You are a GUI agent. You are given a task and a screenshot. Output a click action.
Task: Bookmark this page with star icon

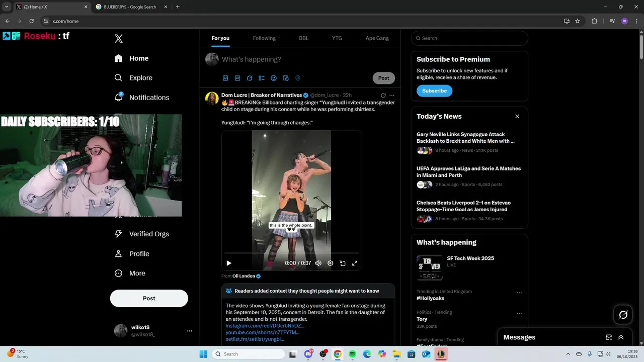pos(578,21)
